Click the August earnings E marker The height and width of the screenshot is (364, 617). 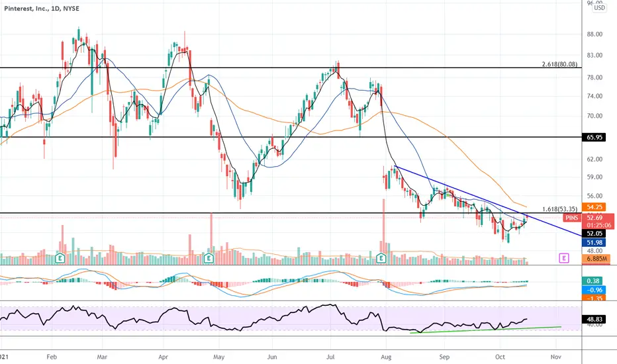click(381, 258)
